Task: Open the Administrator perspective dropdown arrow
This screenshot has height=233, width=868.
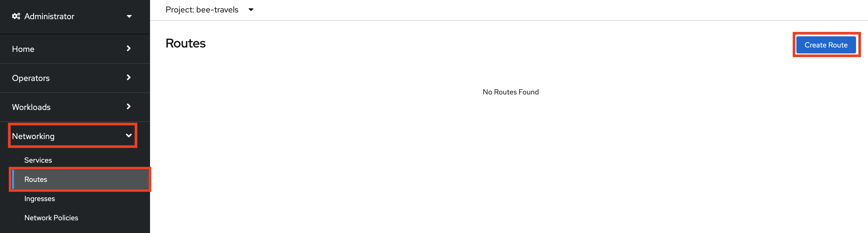Action: click(x=129, y=16)
